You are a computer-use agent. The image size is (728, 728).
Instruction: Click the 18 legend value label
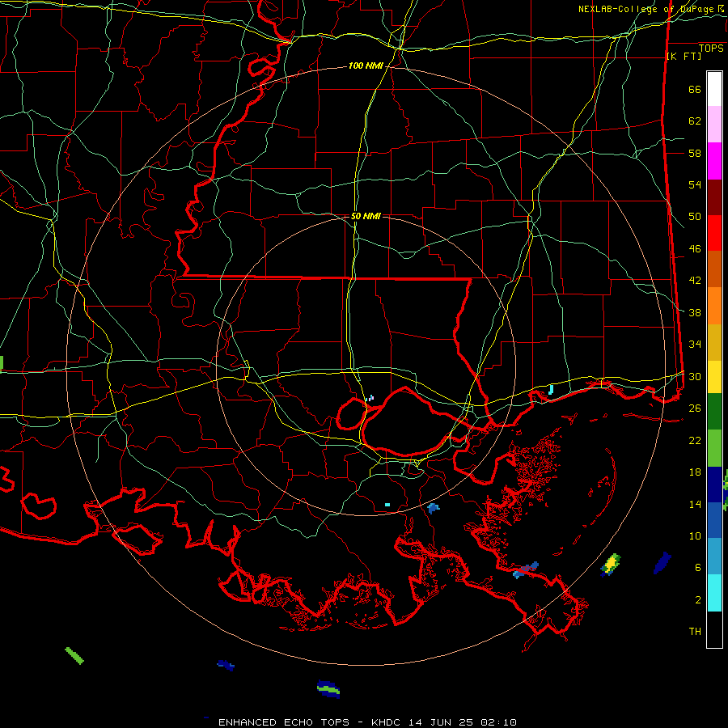(x=695, y=472)
